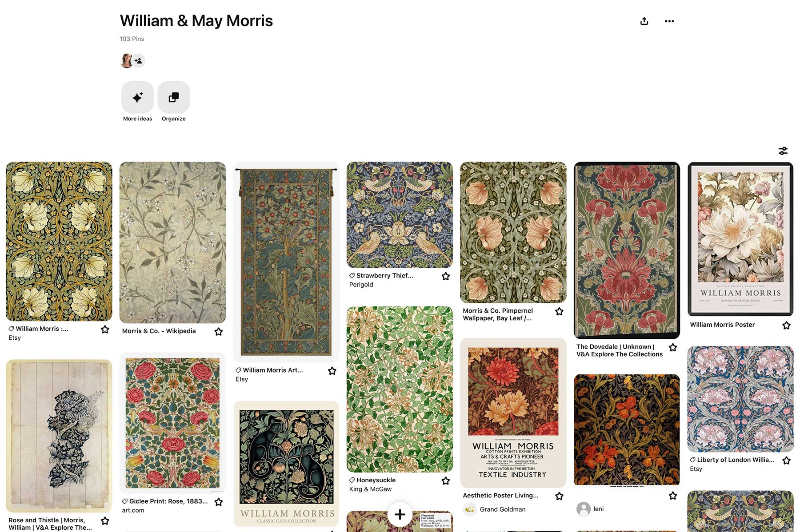Open the board options ellipsis menu
Image resolution: width=800 pixels, height=532 pixels.
[x=669, y=21]
